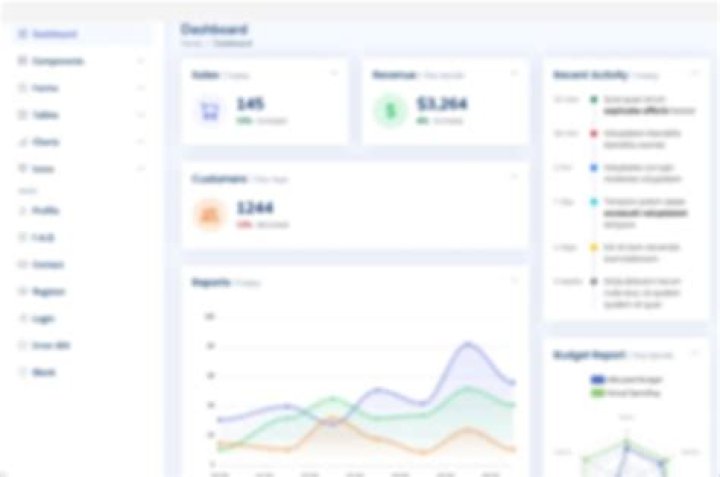
Task: Go to the Register page link
Action: [x=48, y=292]
